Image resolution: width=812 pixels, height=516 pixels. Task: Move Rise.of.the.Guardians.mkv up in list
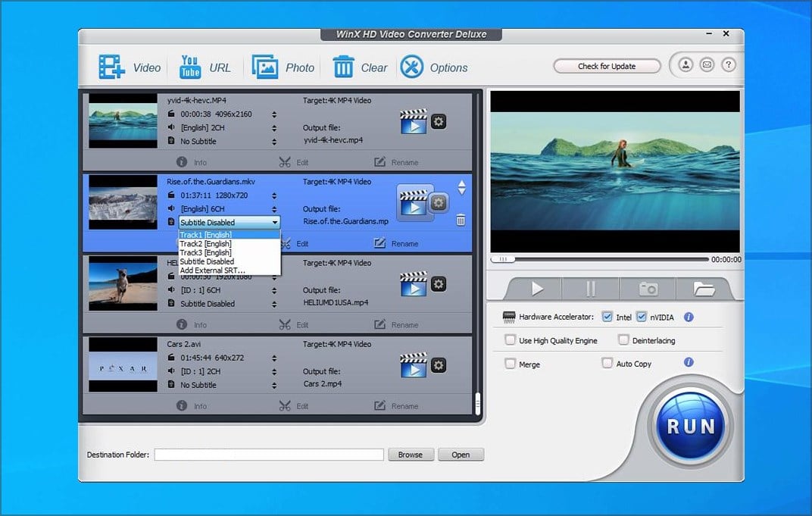pyautogui.click(x=461, y=183)
